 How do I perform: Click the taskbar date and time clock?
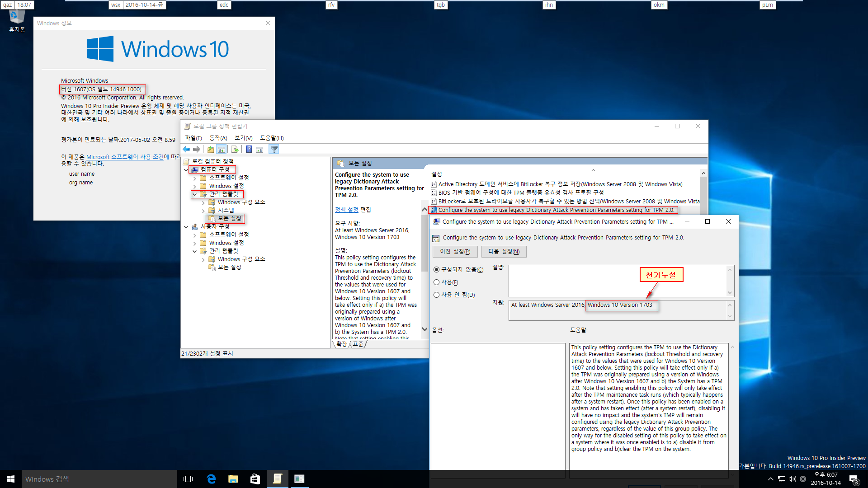tap(826, 479)
